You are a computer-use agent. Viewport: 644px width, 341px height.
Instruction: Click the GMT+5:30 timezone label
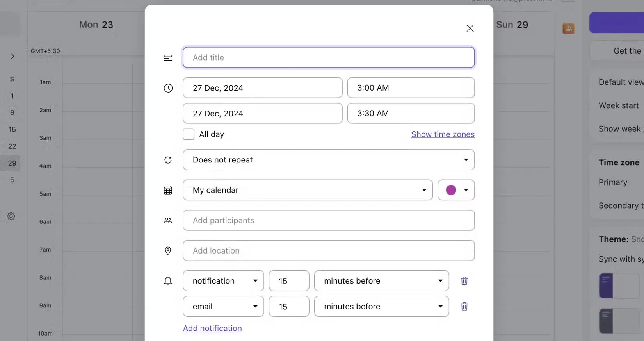45,51
